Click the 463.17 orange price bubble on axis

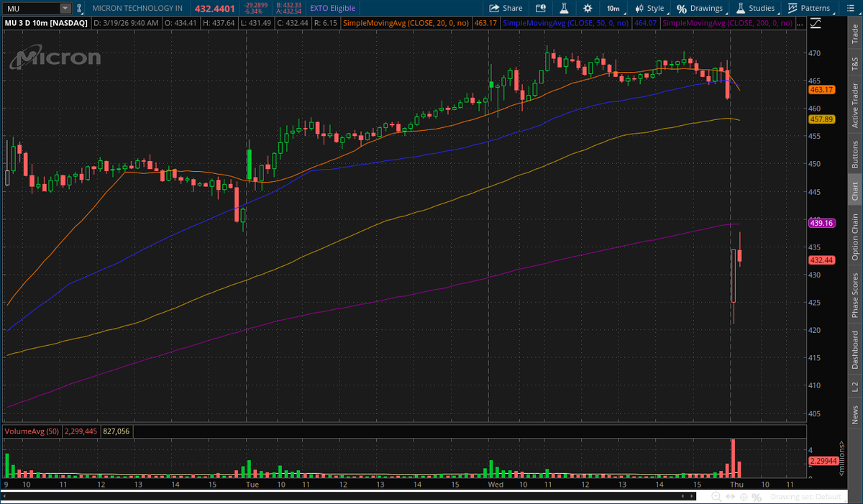(x=821, y=90)
